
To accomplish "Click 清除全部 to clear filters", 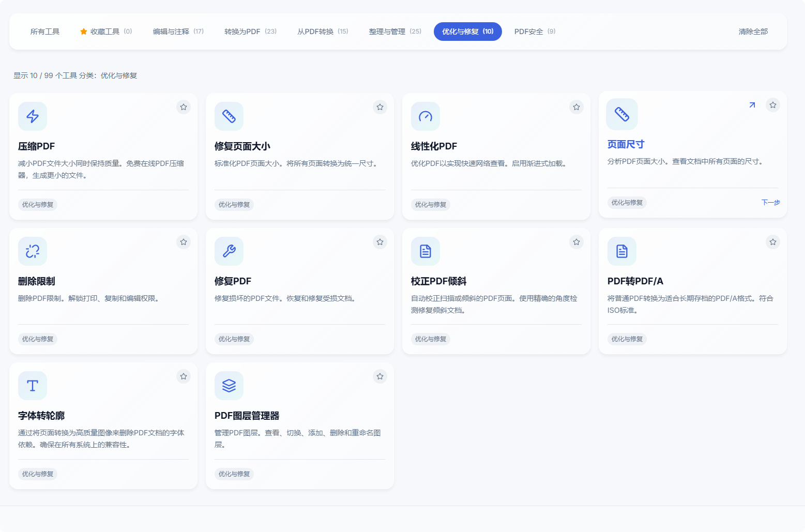I will [x=753, y=32].
